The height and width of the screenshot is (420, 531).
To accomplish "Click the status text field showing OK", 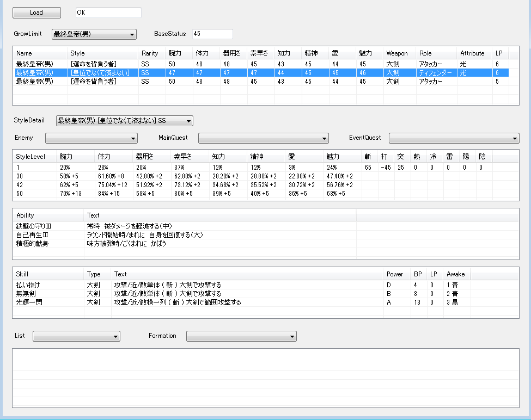I will point(108,13).
